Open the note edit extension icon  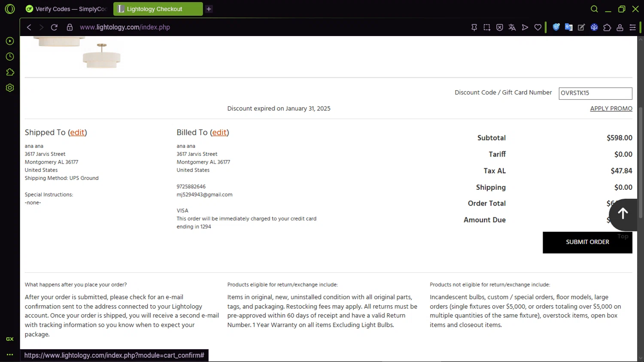[x=581, y=27]
